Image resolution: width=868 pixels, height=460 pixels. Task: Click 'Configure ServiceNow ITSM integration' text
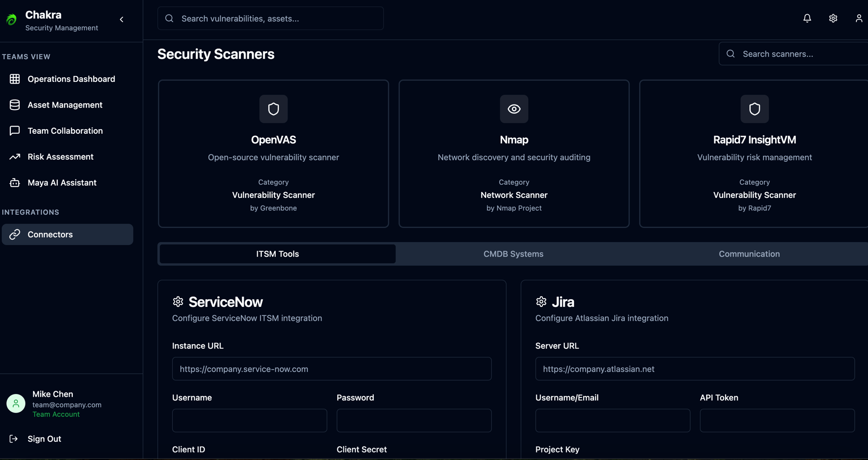pos(247,318)
